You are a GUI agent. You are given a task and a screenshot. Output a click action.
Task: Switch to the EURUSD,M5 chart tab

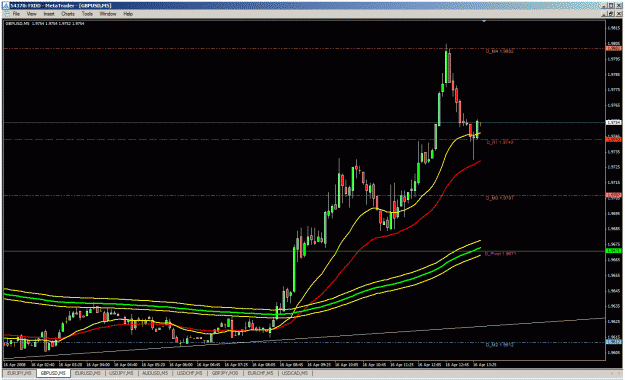coord(87,373)
